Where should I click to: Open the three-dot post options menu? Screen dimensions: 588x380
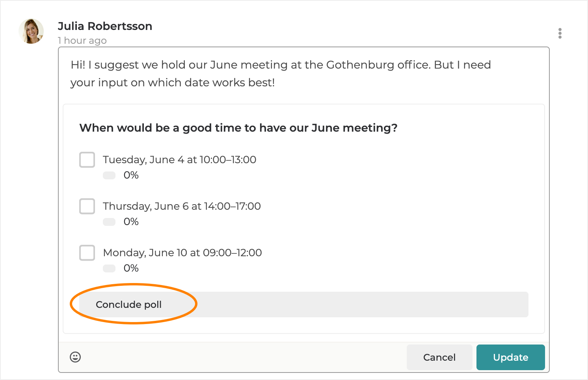point(560,34)
